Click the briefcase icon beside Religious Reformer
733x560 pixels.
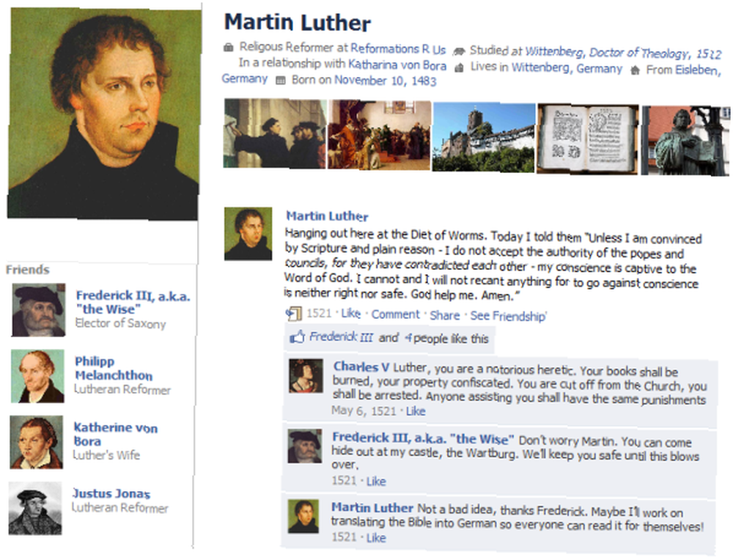pyautogui.click(x=228, y=47)
